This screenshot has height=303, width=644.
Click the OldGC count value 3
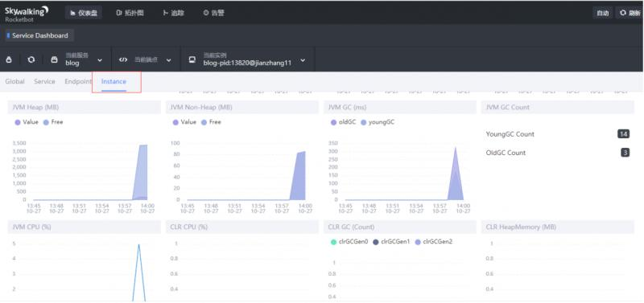[625, 153]
